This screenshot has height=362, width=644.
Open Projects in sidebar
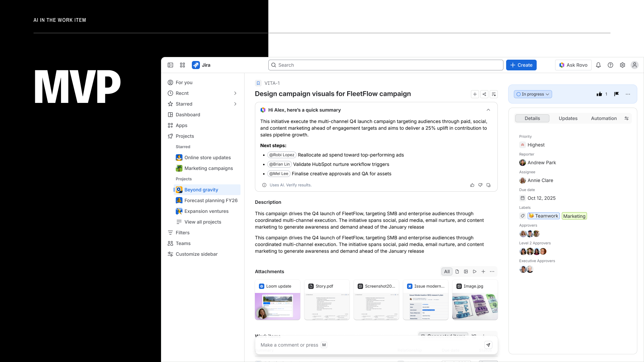(x=203, y=136)
